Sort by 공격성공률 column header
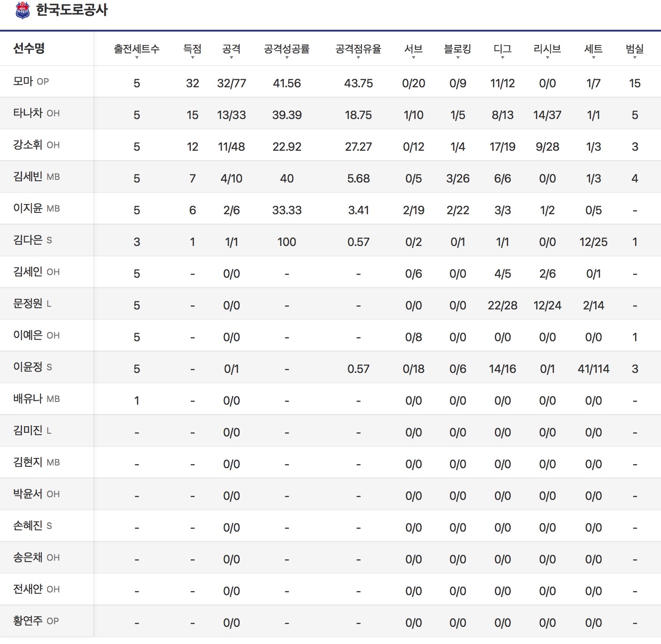The image size is (661, 644). pos(286,49)
